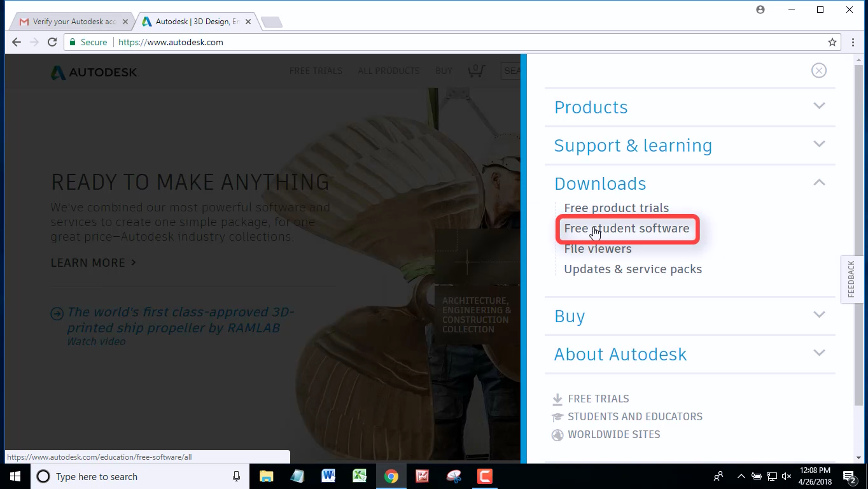
Task: Open the shopping cart icon
Action: tap(475, 71)
